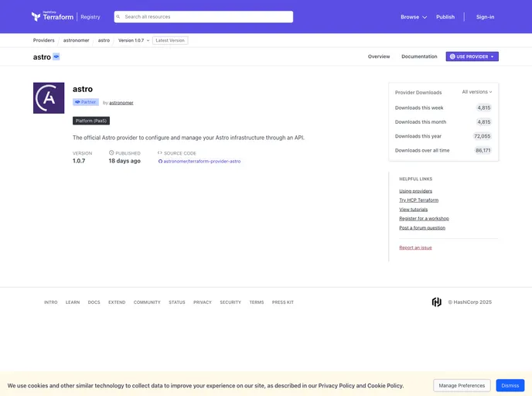Open astro breadcrumb link

point(104,40)
